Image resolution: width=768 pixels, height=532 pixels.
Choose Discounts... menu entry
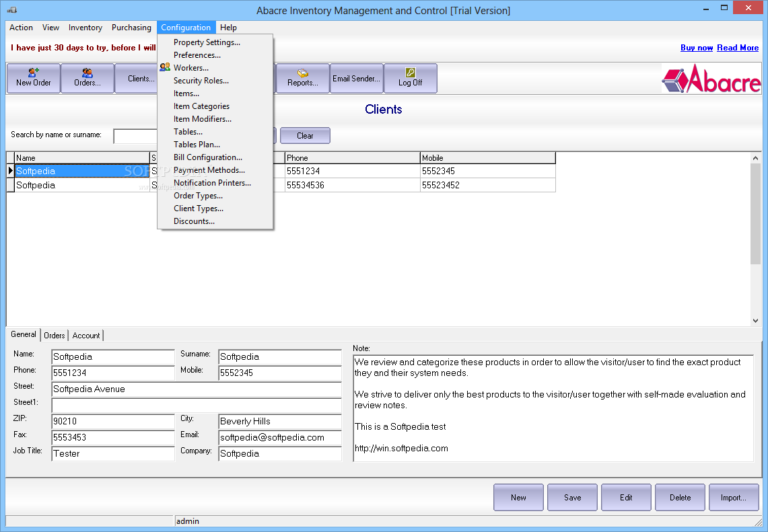[215, 221]
